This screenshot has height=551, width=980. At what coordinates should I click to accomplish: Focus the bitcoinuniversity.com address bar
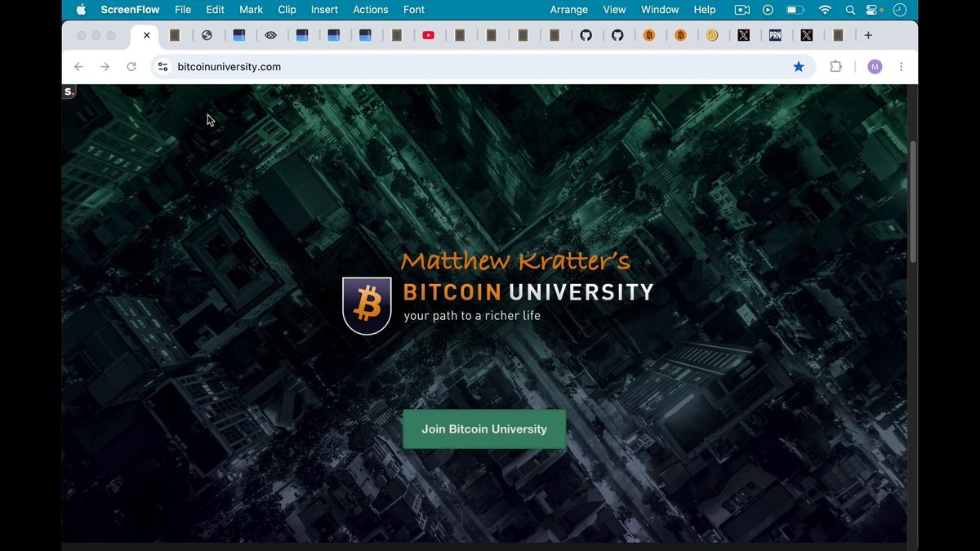pyautogui.click(x=482, y=67)
